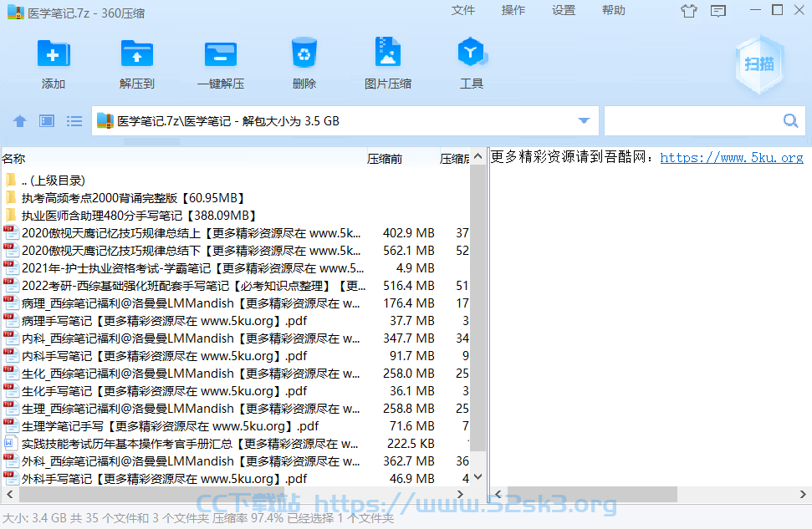Click comment pane horizontal scrollbar left arrow
This screenshot has height=529, width=812.
498,495
